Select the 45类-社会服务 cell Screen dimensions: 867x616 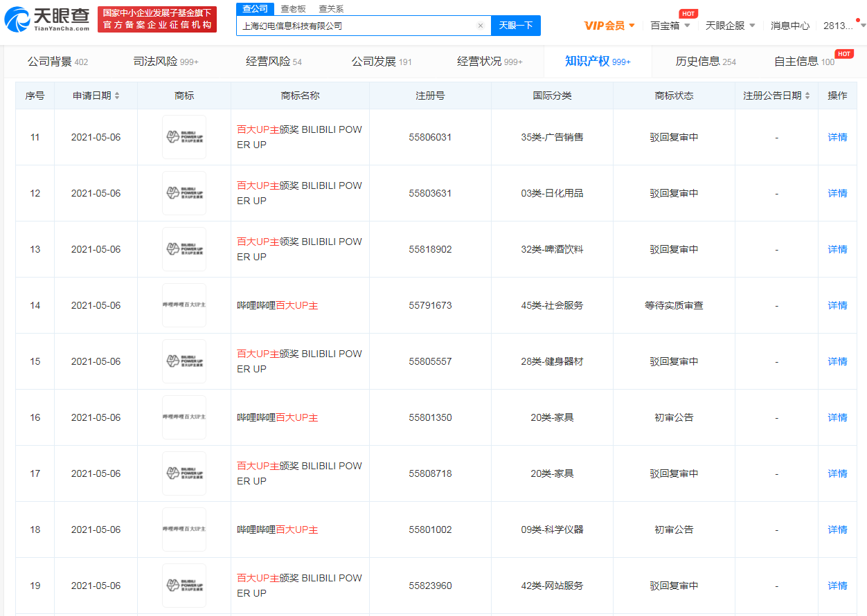pyautogui.click(x=552, y=305)
